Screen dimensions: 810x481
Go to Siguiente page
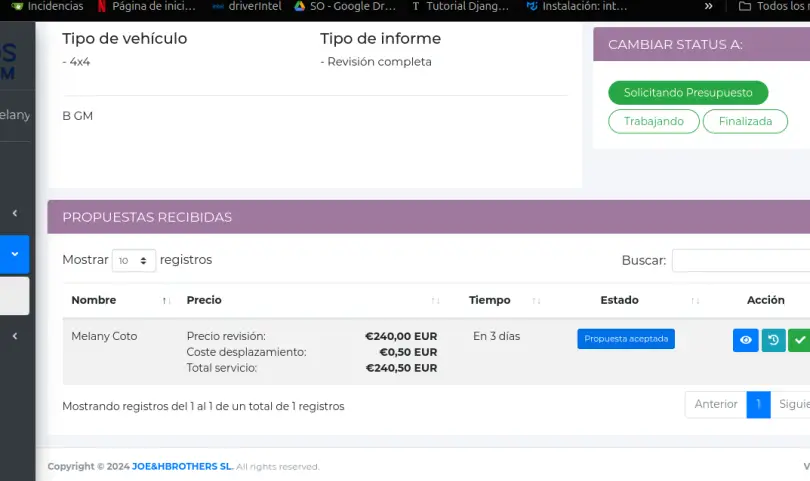[790, 405]
